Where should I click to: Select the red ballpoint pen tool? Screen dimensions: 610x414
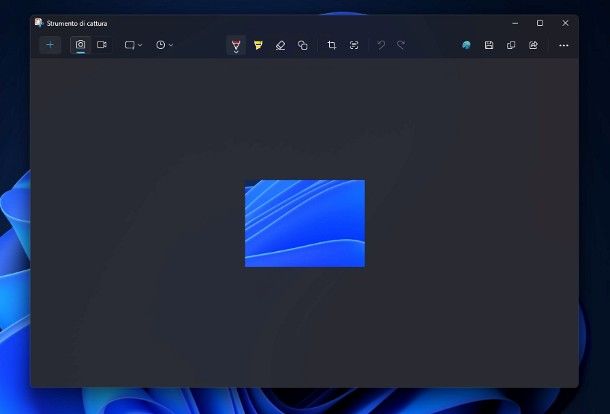click(236, 46)
